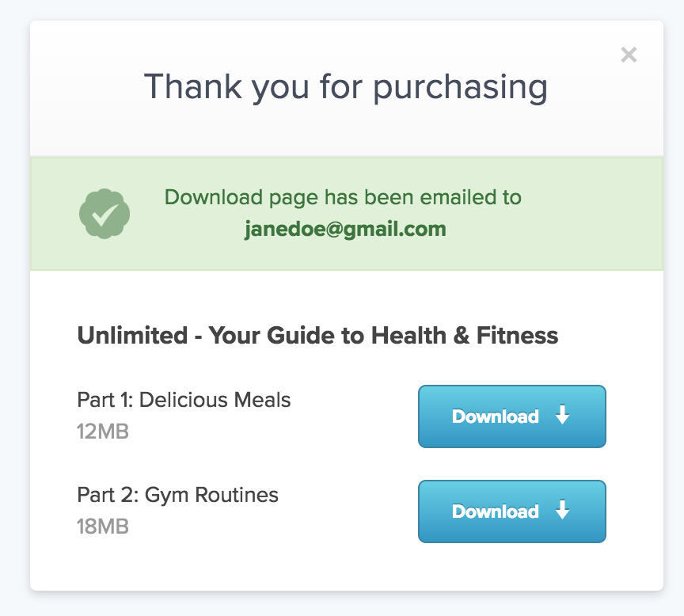Download Part 1: Delicious Meals file
Screen dimensions: 684x616
click(x=511, y=416)
